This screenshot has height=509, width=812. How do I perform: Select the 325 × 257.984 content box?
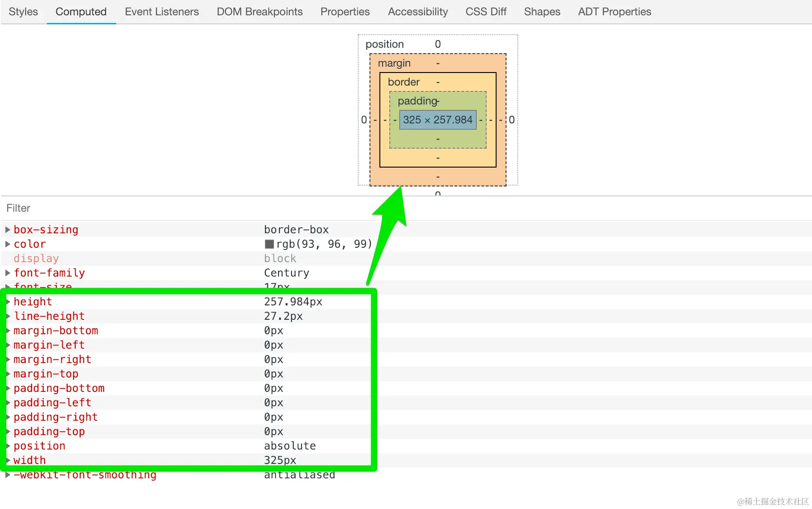coord(438,120)
